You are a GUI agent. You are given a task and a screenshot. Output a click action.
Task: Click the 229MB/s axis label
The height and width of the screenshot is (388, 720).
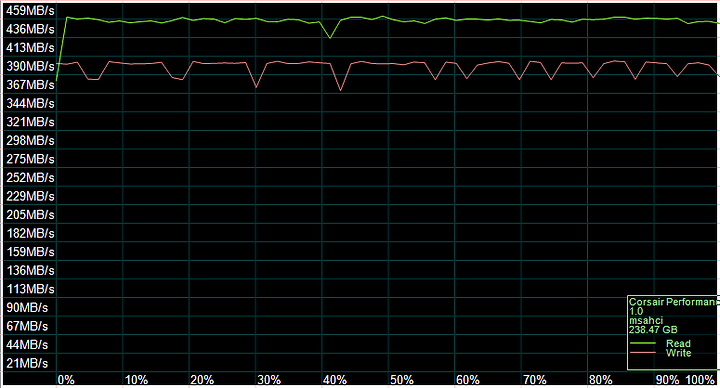[30, 197]
